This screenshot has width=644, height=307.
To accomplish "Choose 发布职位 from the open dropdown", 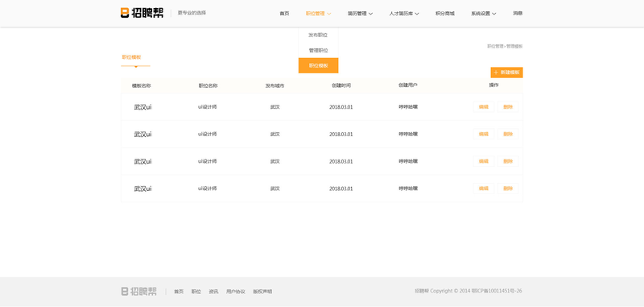I will 318,35.
